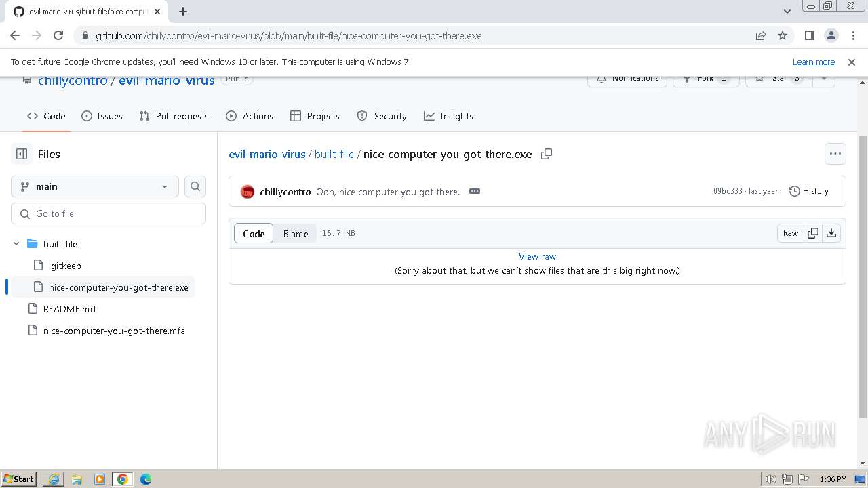The height and width of the screenshot is (488, 868).
Task: Open the chillycontro commit author link
Action: [x=285, y=192]
